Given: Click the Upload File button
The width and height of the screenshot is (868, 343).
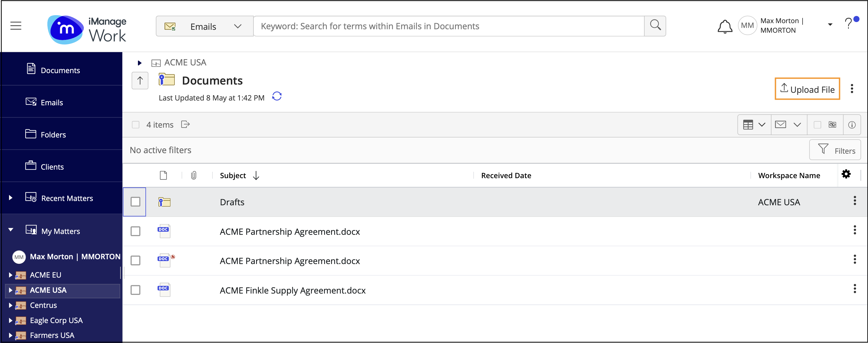Looking at the screenshot, I should tap(807, 89).
